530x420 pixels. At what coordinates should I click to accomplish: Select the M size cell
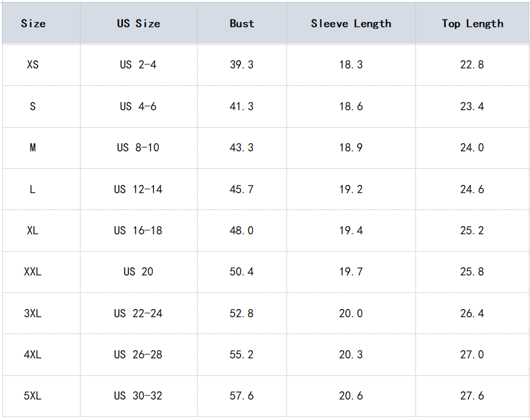click(33, 147)
